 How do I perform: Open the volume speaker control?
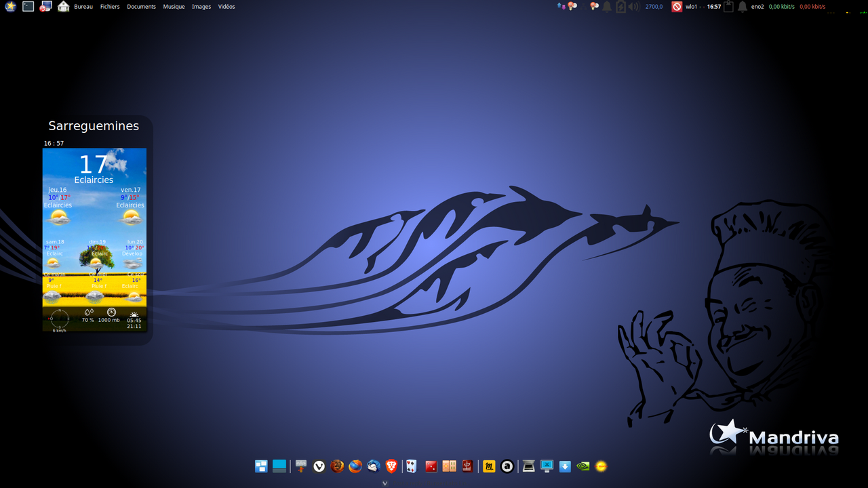(634, 7)
